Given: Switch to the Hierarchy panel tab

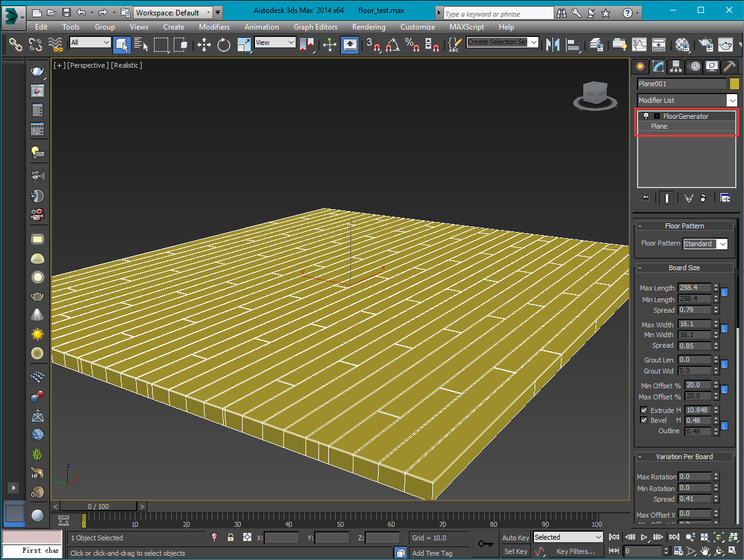Looking at the screenshot, I should 676,66.
